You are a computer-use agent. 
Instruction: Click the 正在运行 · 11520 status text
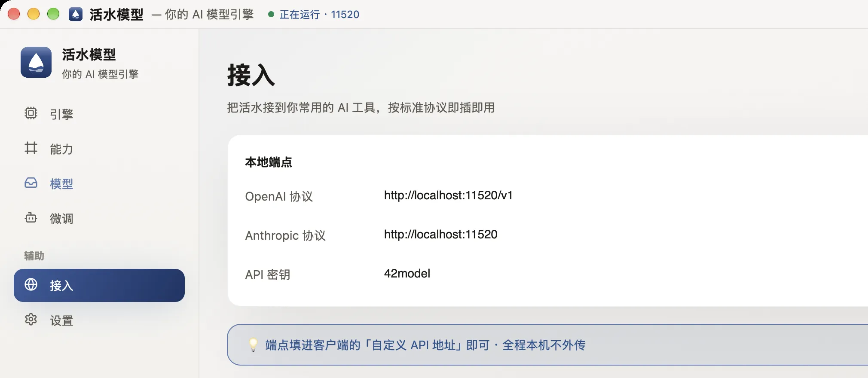point(319,15)
